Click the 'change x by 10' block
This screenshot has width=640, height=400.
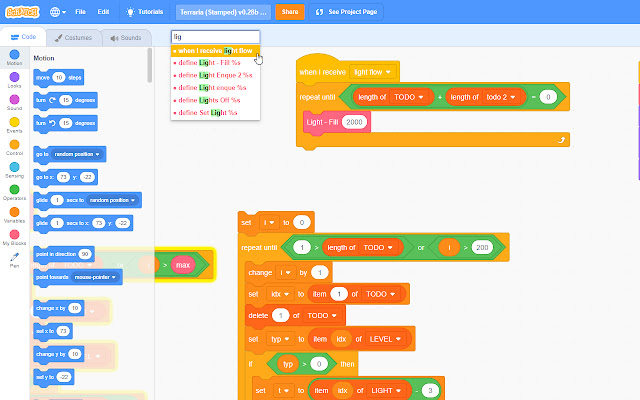click(59, 308)
